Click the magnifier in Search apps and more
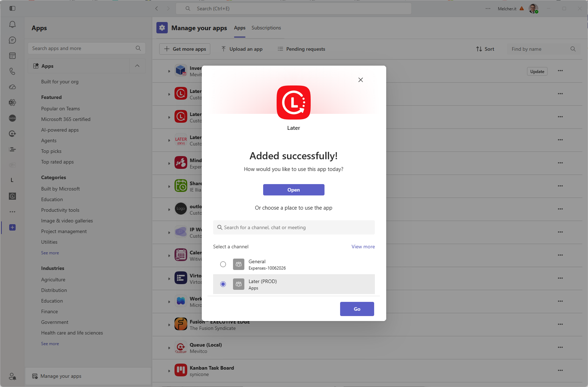This screenshot has width=588, height=387. (x=138, y=48)
